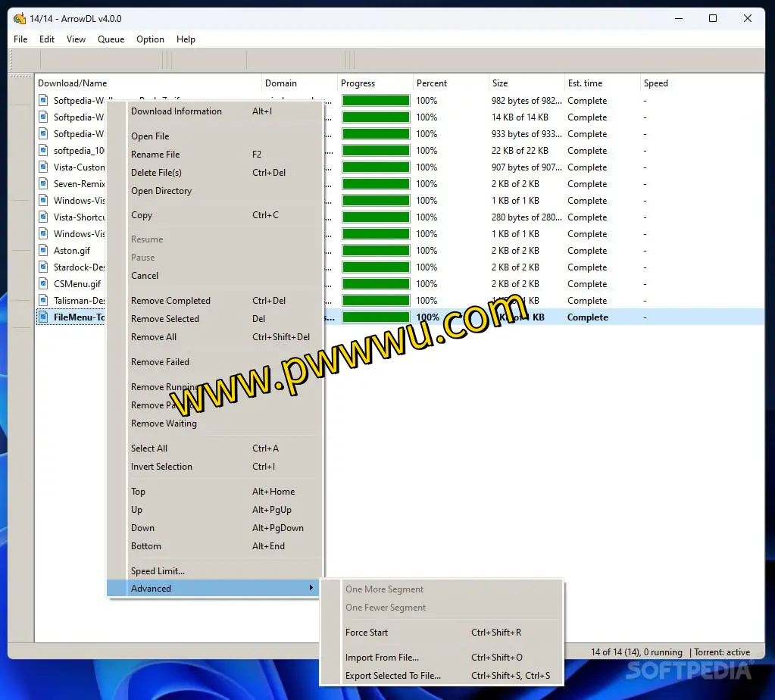This screenshot has width=775, height=700.
Task: Click Invert Selection in context menu
Action: [x=161, y=467]
